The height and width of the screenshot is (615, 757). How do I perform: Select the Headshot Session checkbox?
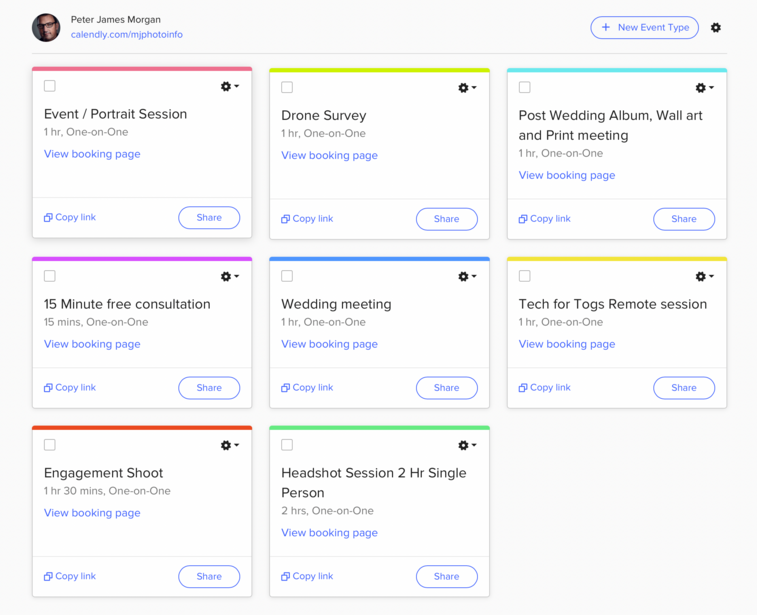pos(287,445)
